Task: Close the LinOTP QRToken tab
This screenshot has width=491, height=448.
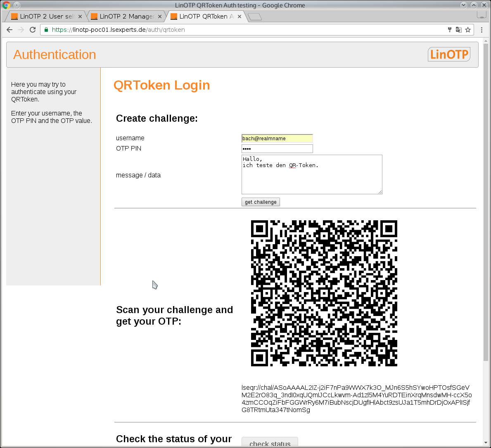Action: click(x=240, y=17)
